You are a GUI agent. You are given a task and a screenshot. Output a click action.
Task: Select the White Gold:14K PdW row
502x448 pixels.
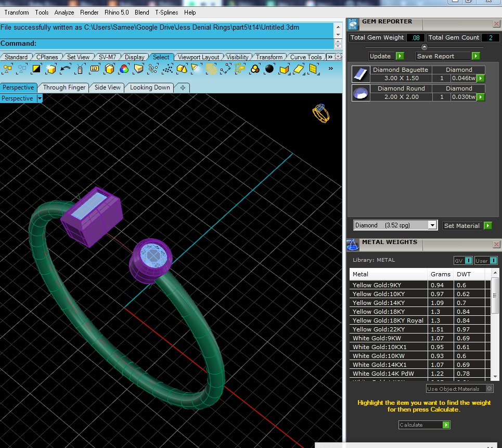(420, 374)
